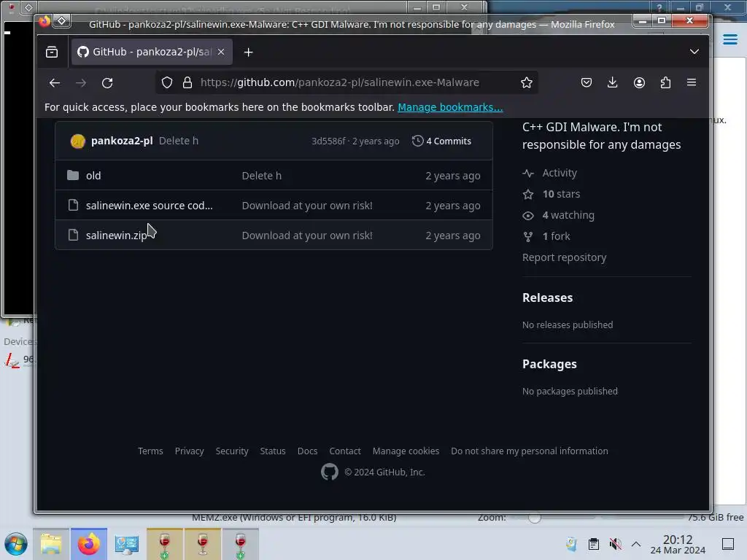
Task: Open the Status footer link
Action: pyautogui.click(x=273, y=451)
